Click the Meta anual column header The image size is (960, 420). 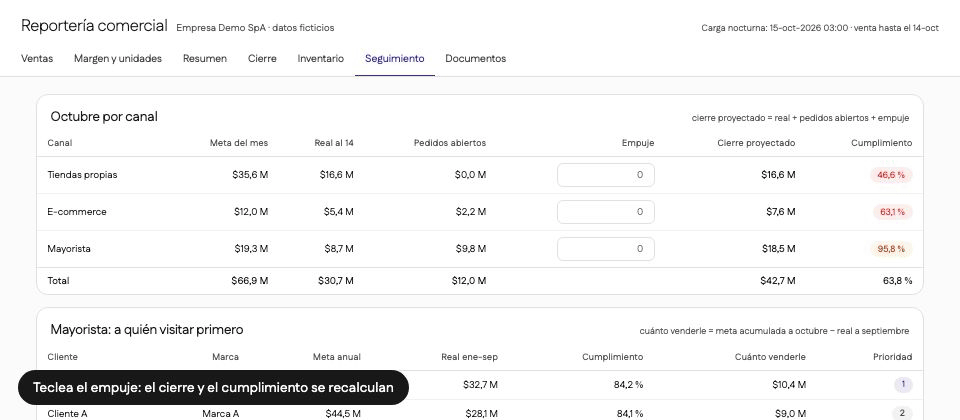pos(337,357)
